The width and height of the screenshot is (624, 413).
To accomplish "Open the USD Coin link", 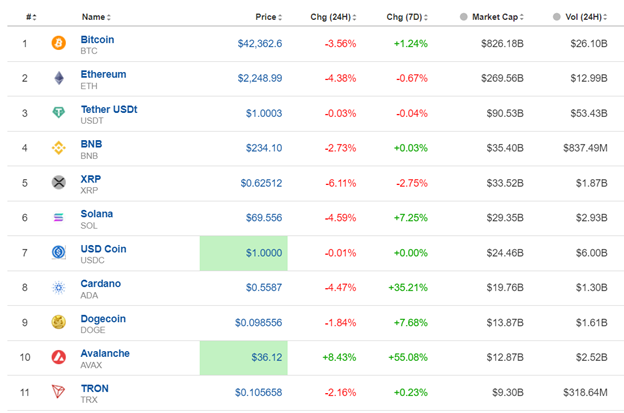I will (103, 249).
